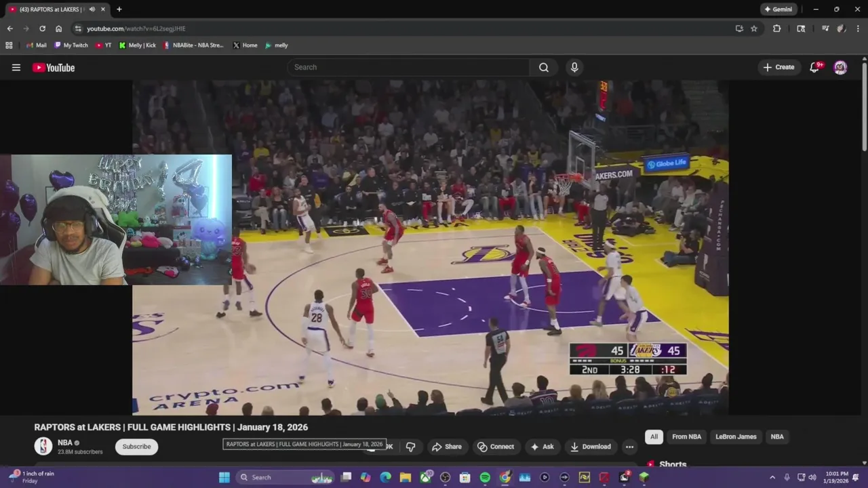Open YouTube notifications bell
The image size is (868, 488).
click(x=814, y=67)
